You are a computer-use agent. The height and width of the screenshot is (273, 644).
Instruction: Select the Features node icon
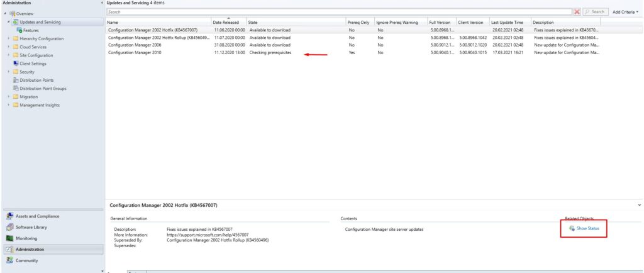point(20,30)
